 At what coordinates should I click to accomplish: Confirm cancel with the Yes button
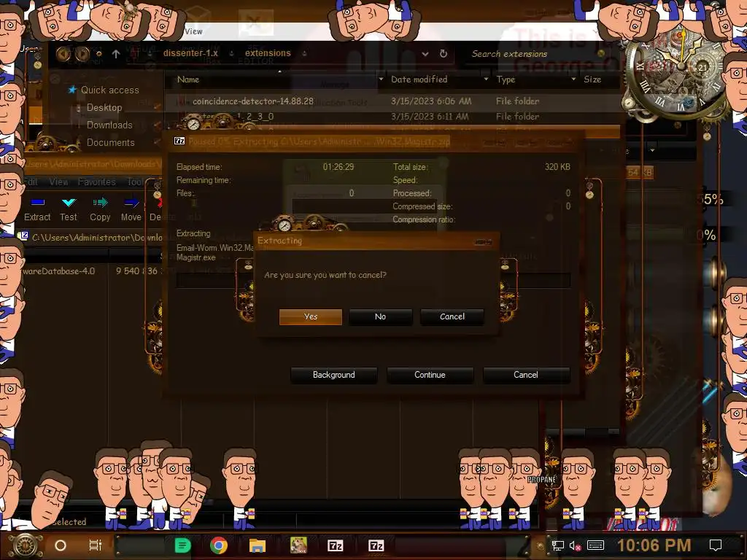tap(311, 316)
